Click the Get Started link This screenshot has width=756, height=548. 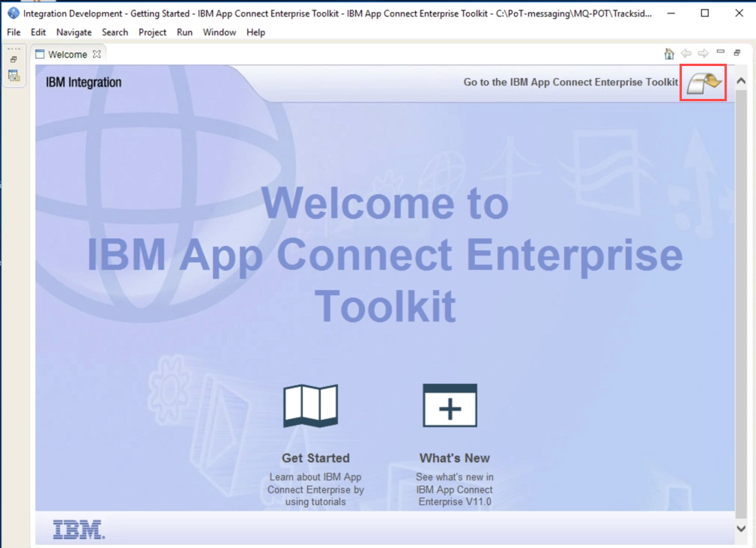(x=315, y=458)
